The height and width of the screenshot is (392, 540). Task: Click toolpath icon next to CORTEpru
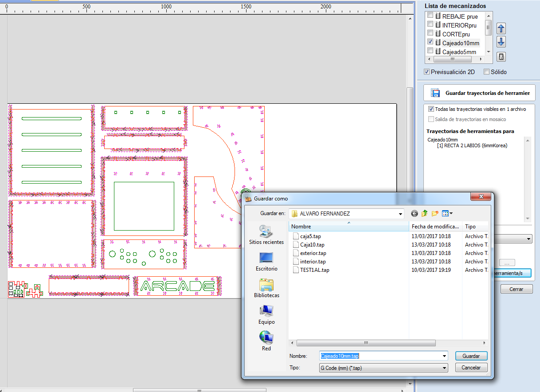coord(438,34)
